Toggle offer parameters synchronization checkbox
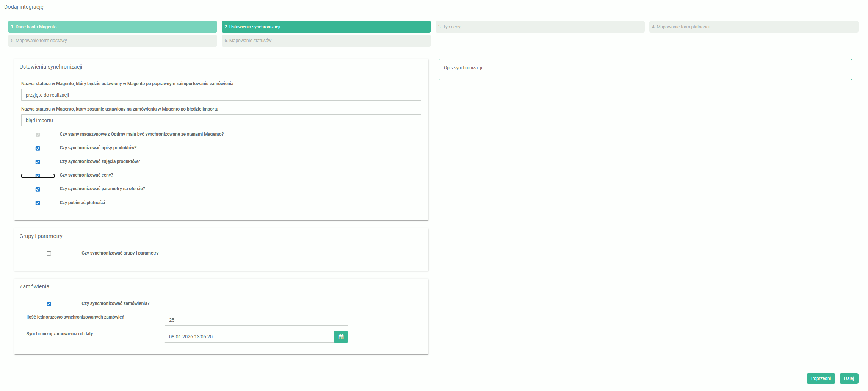 pos(38,189)
